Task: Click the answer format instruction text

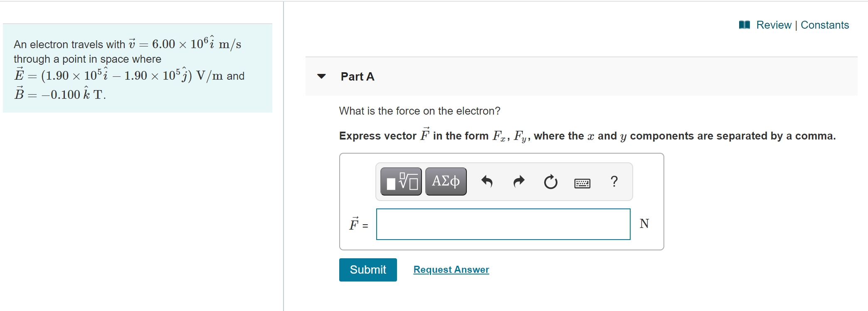Action: tap(587, 135)
